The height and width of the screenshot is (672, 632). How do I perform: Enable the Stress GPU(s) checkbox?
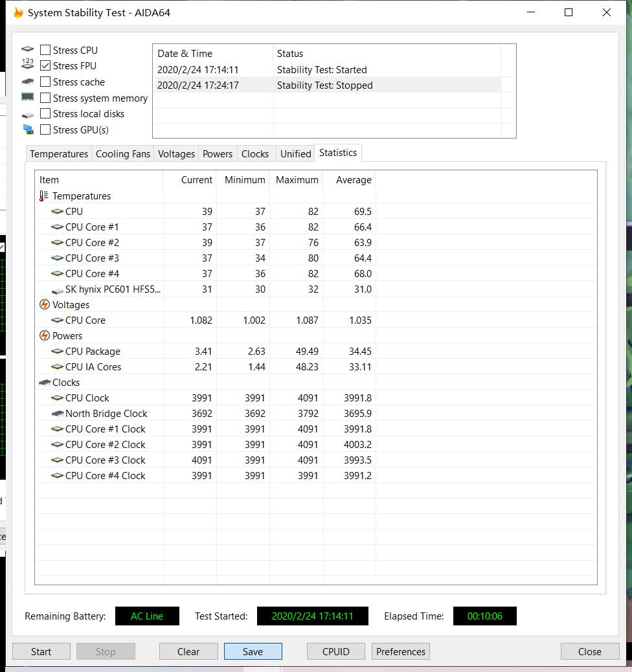pos(45,129)
